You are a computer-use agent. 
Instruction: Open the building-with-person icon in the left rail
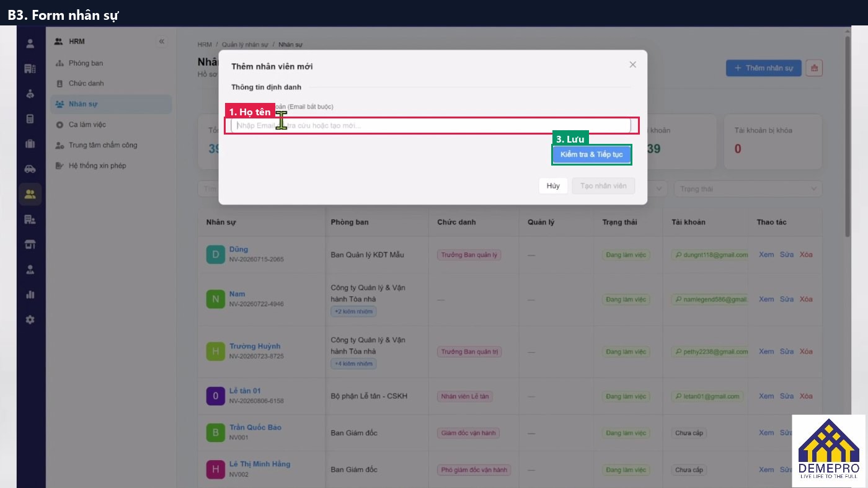pos(30,220)
